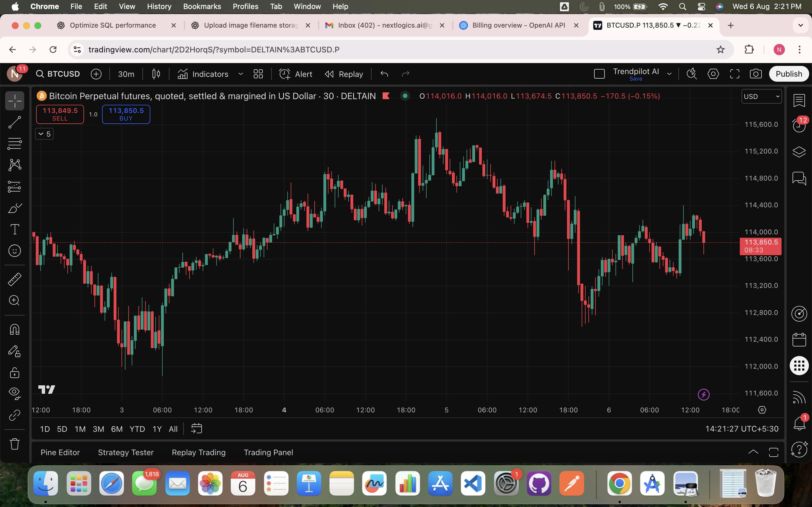The height and width of the screenshot is (507, 812).
Task: Select the trend line drawing tool
Action: (x=14, y=123)
